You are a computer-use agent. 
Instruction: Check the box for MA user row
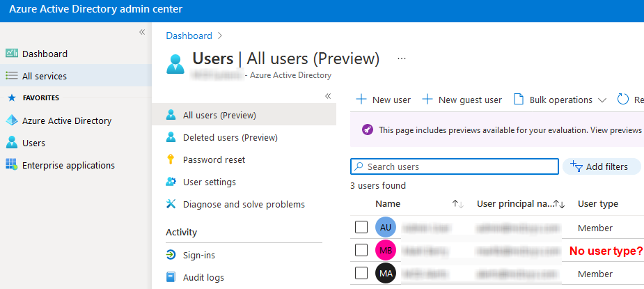click(x=361, y=273)
